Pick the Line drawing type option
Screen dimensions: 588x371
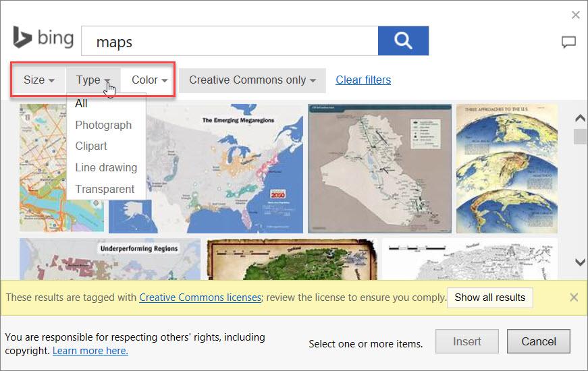click(x=106, y=168)
